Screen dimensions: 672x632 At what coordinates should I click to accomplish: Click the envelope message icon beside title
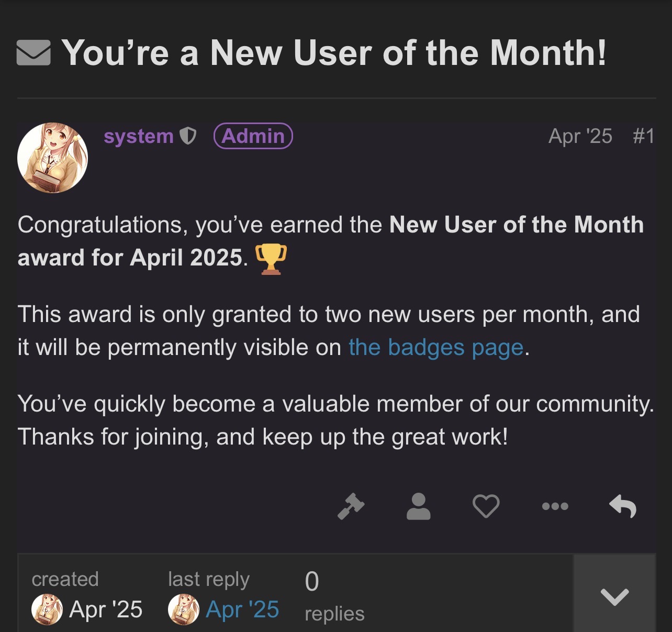(33, 53)
